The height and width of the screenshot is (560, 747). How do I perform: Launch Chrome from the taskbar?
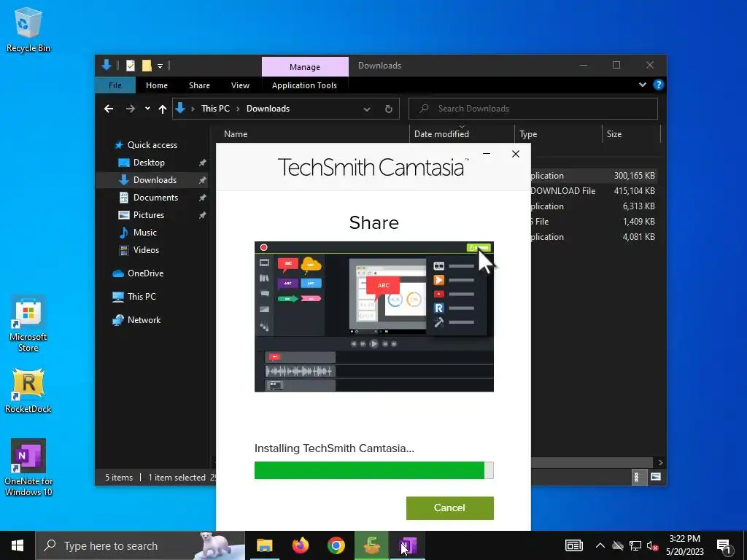coord(336,545)
